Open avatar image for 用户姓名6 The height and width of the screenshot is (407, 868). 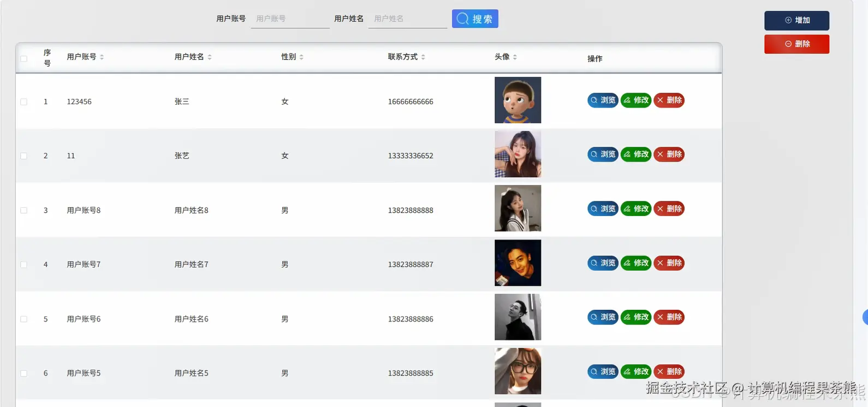click(x=518, y=317)
